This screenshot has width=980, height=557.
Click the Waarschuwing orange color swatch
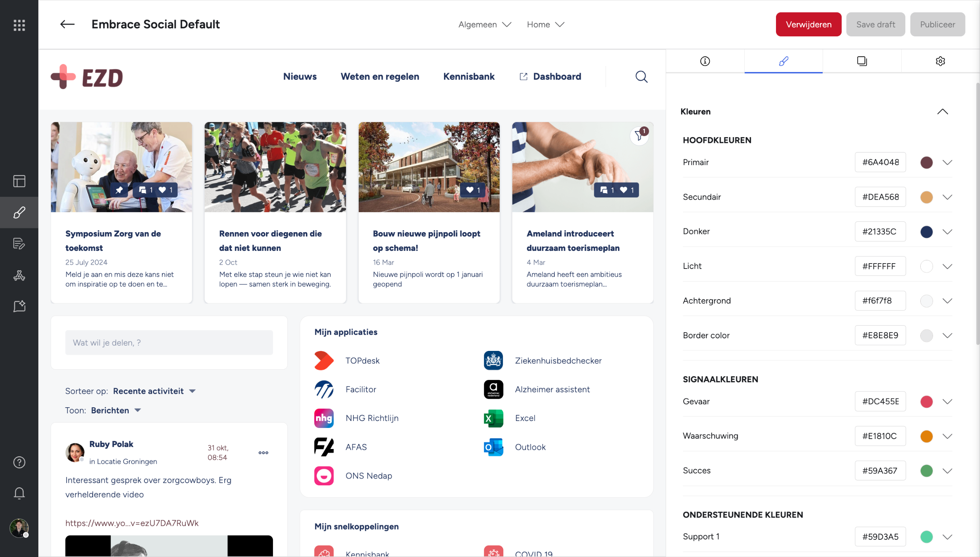[926, 436]
